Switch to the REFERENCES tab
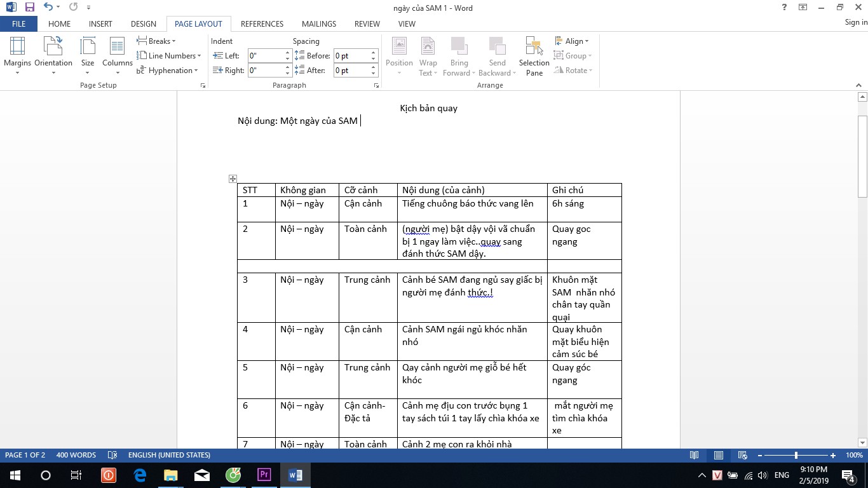Image resolution: width=868 pixels, height=488 pixels. pos(262,24)
